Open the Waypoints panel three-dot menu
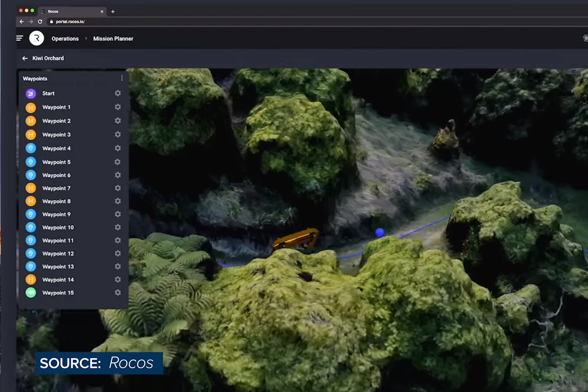Screen dimensions: 588x392 tap(122, 78)
